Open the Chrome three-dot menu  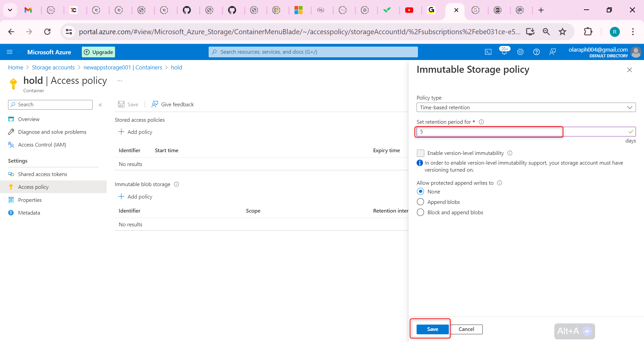(x=633, y=32)
